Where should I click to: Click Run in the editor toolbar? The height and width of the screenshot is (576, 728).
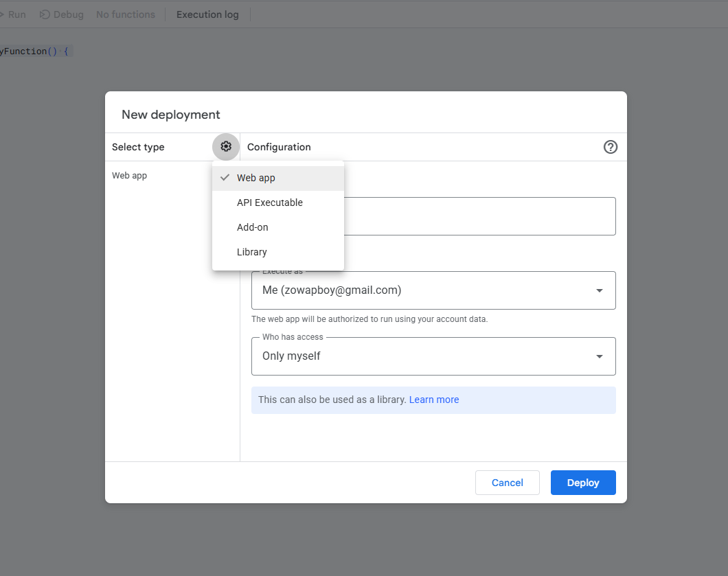point(13,14)
